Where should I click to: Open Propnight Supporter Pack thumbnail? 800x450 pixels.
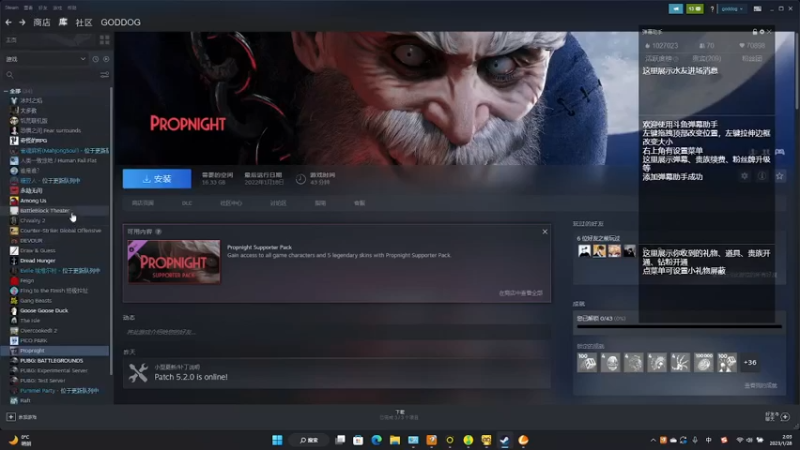(x=174, y=262)
